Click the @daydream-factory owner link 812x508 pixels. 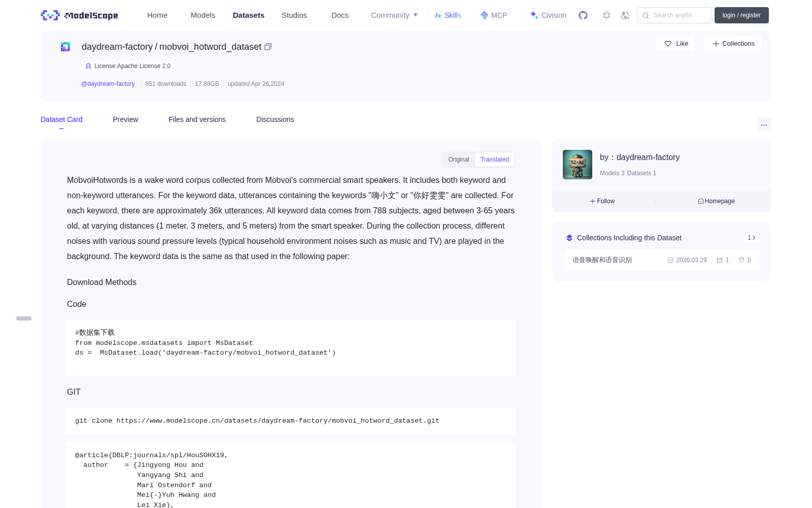click(108, 84)
